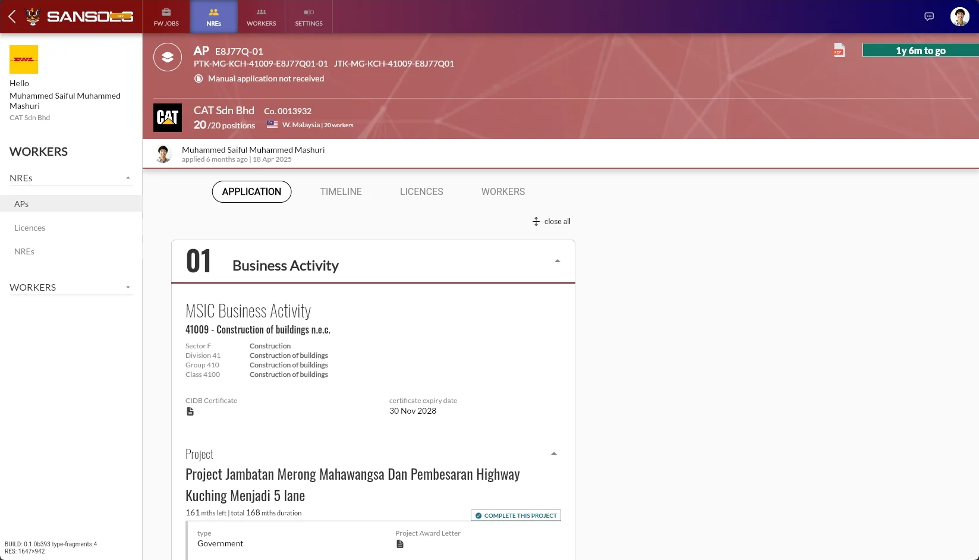Open SETTINGS in top navigation
Image resolution: width=979 pixels, height=560 pixels.
(309, 17)
